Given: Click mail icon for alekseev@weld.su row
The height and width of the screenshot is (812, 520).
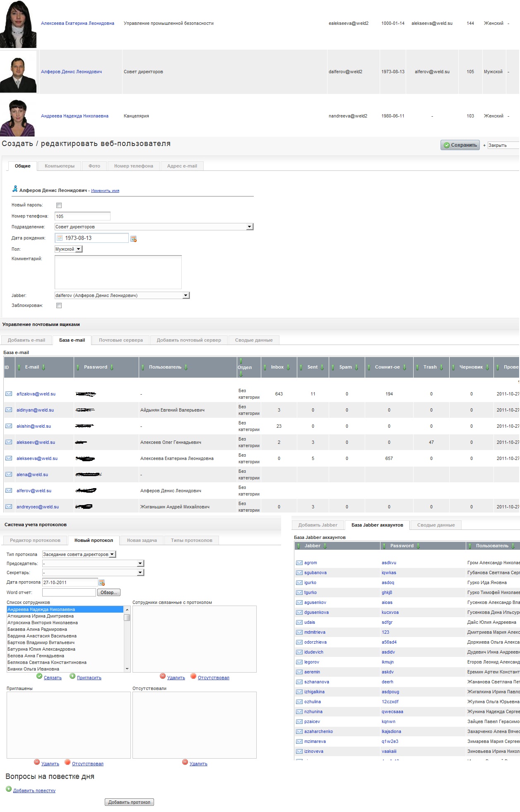Looking at the screenshot, I should pyautogui.click(x=9, y=442).
